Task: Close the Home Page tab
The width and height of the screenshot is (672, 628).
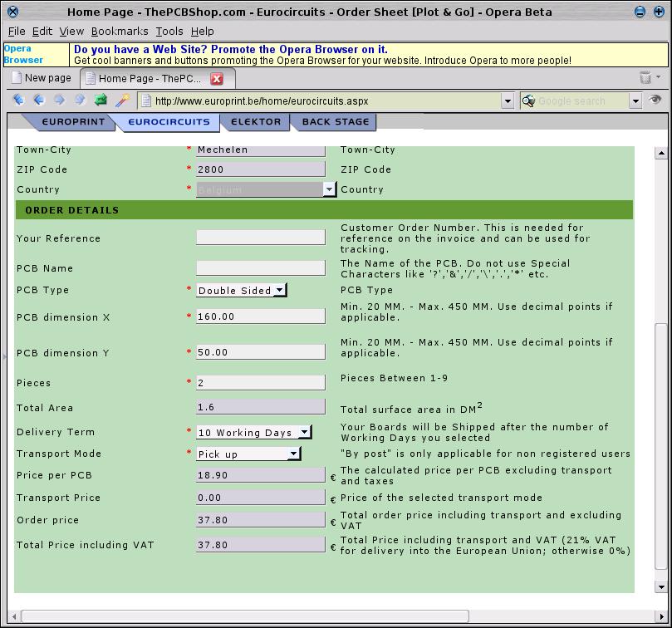Action: coord(217,78)
